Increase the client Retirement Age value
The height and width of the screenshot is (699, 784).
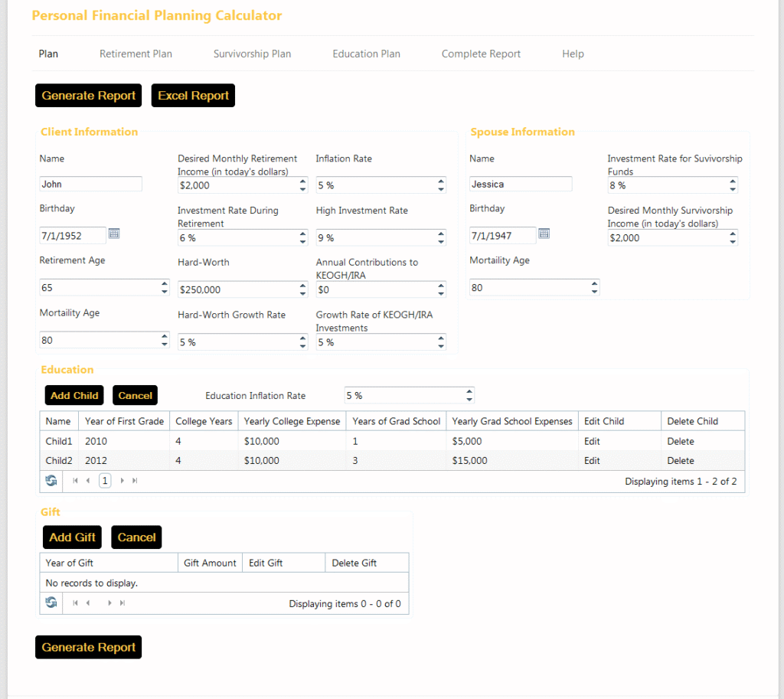[x=165, y=284]
